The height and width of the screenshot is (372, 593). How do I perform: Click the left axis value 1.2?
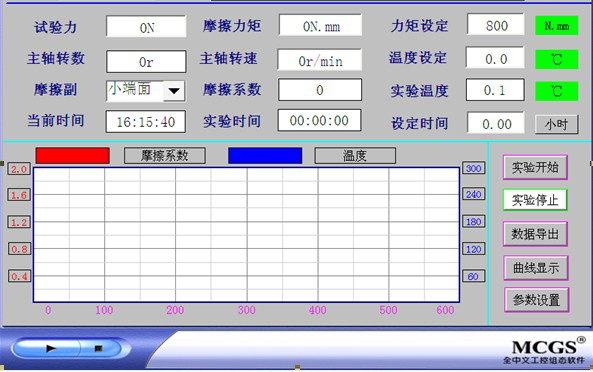pyautogui.click(x=19, y=222)
